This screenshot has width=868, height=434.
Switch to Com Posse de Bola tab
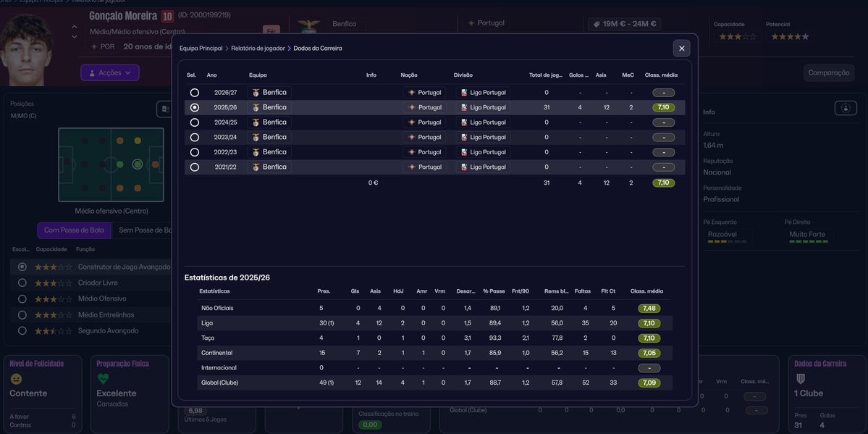(x=74, y=230)
